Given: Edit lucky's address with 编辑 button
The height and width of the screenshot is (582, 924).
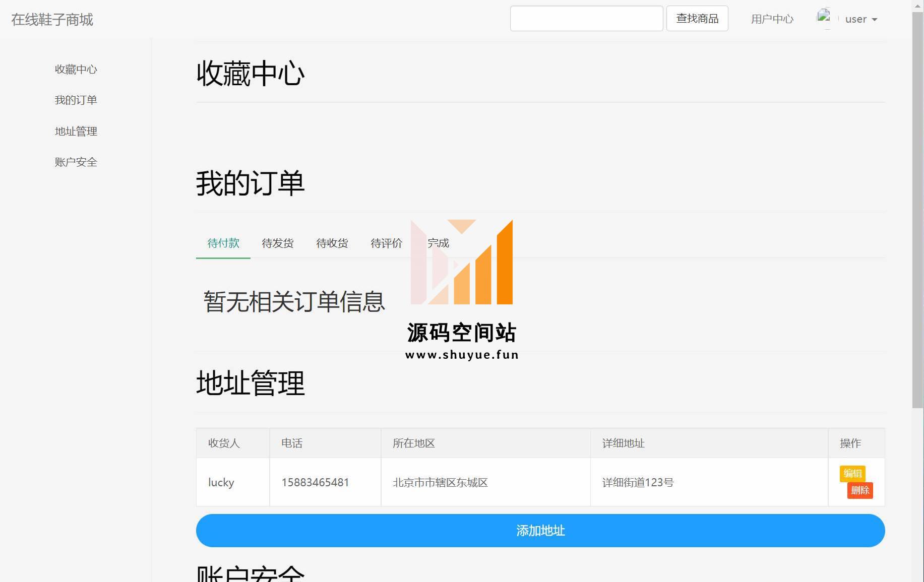Looking at the screenshot, I should pyautogui.click(x=852, y=473).
